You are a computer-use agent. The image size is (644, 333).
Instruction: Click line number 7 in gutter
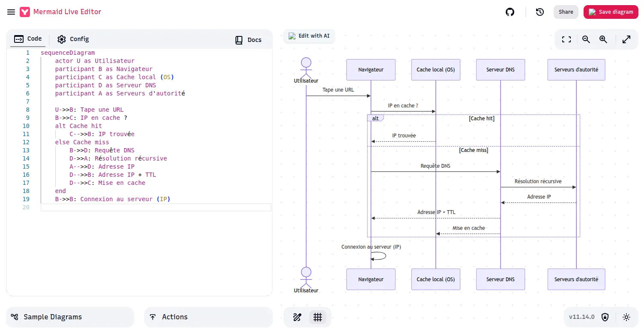pyautogui.click(x=28, y=102)
